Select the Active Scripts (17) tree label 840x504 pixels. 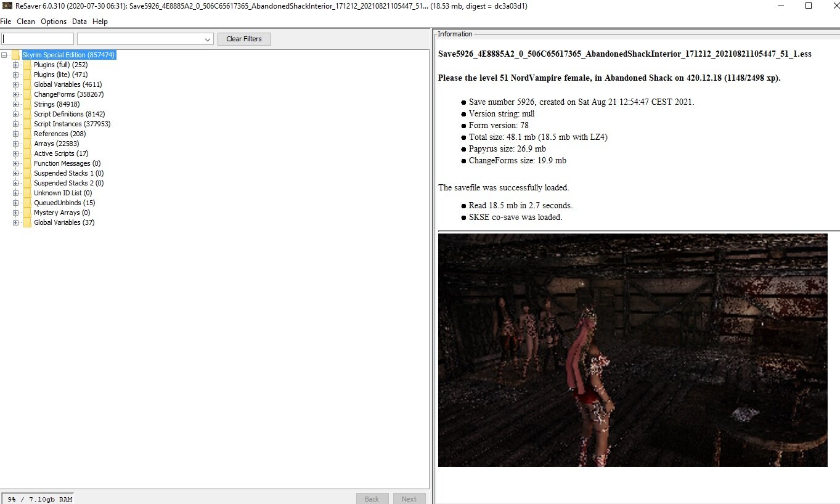(61, 153)
